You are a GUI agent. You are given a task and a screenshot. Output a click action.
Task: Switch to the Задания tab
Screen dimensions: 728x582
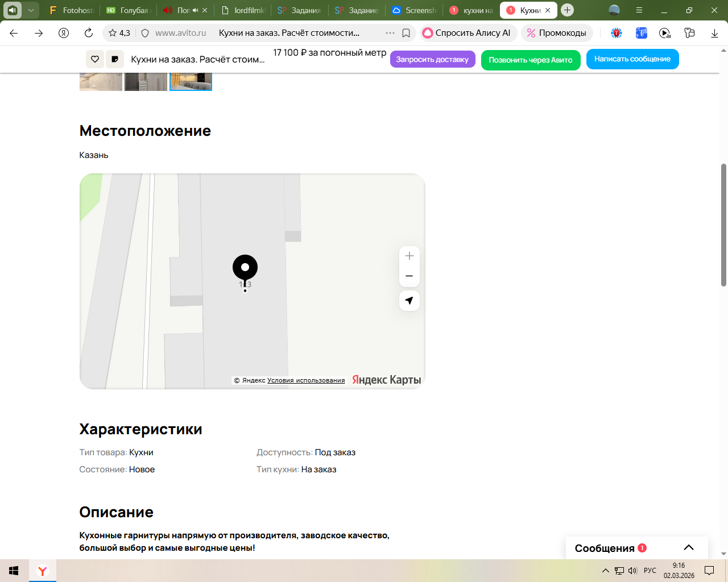pyautogui.click(x=299, y=10)
